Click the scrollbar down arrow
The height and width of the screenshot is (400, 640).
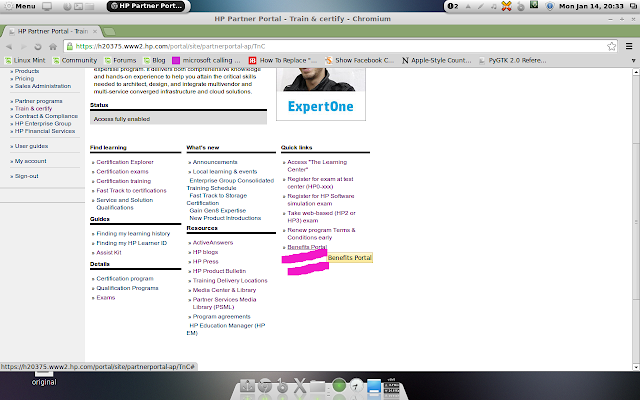636,367
